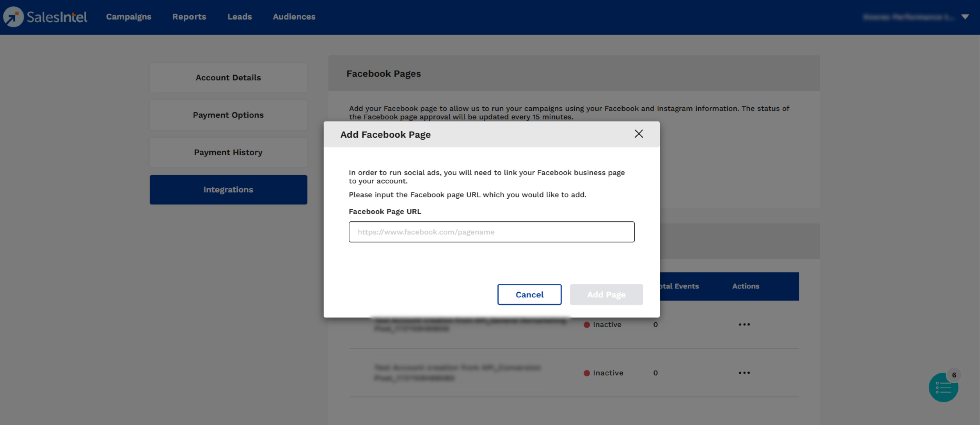
Task: Navigate to the Leads section
Action: (240, 16)
